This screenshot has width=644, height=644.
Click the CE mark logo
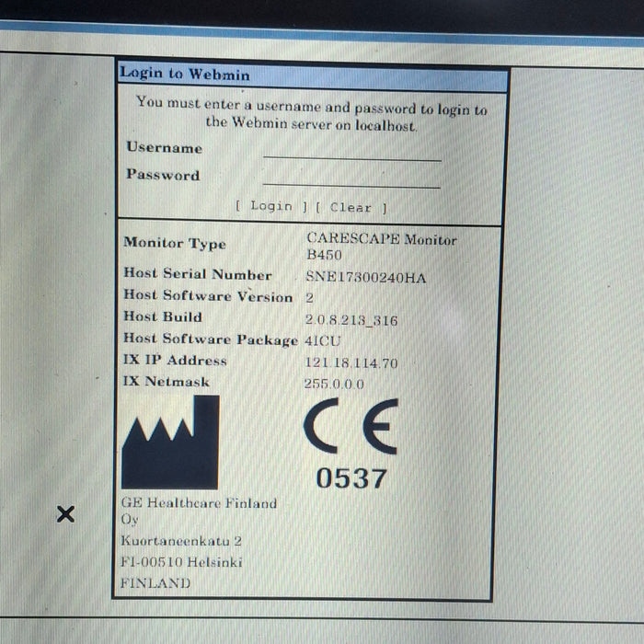[x=351, y=426]
